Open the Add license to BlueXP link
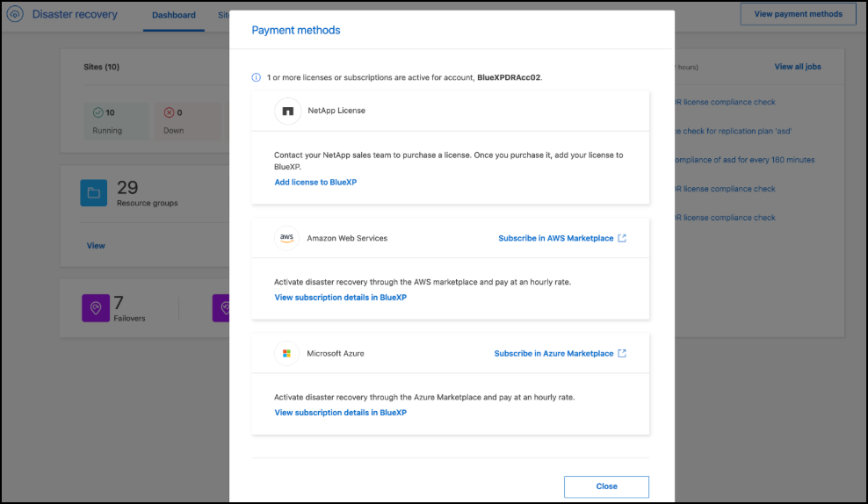The image size is (868, 504). pyautogui.click(x=315, y=183)
